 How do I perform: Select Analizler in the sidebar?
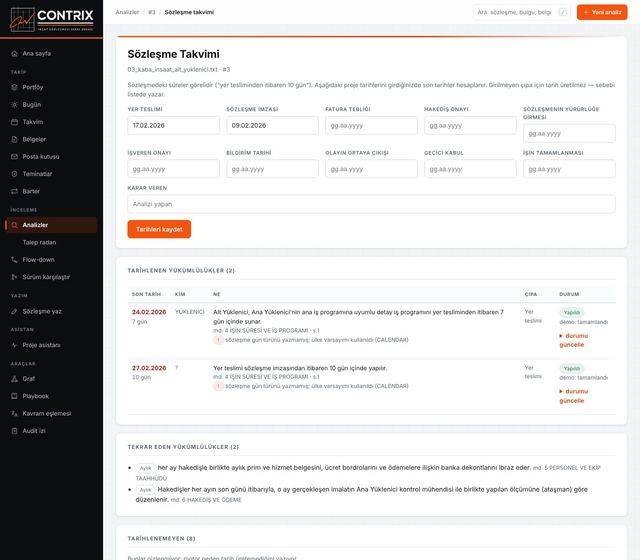pyautogui.click(x=51, y=225)
